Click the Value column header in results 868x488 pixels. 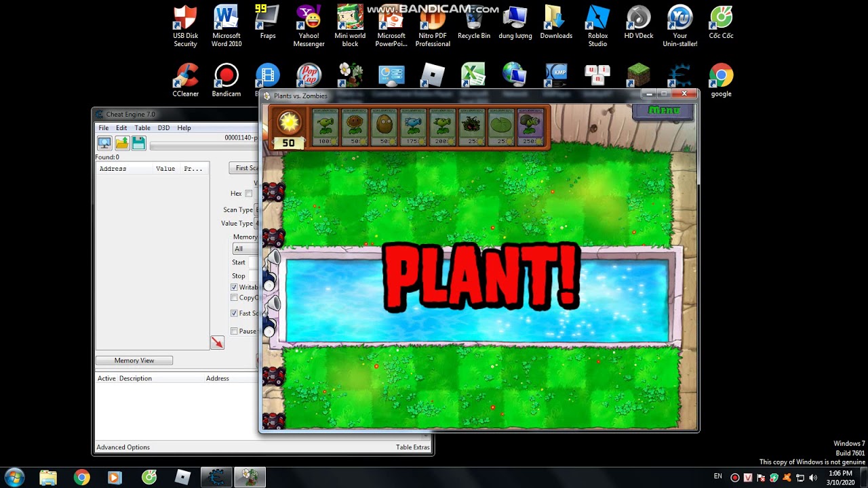tap(165, 169)
